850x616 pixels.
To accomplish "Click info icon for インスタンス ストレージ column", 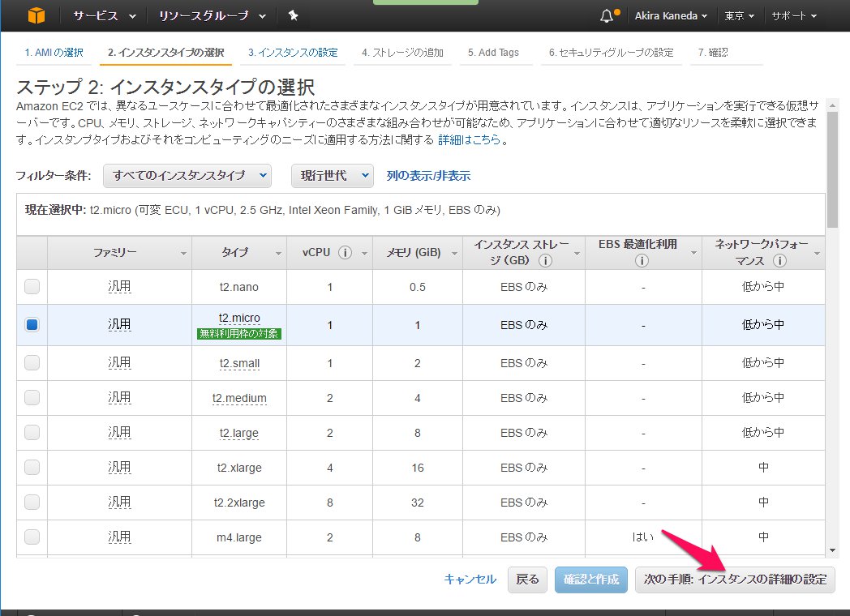I will point(545,261).
